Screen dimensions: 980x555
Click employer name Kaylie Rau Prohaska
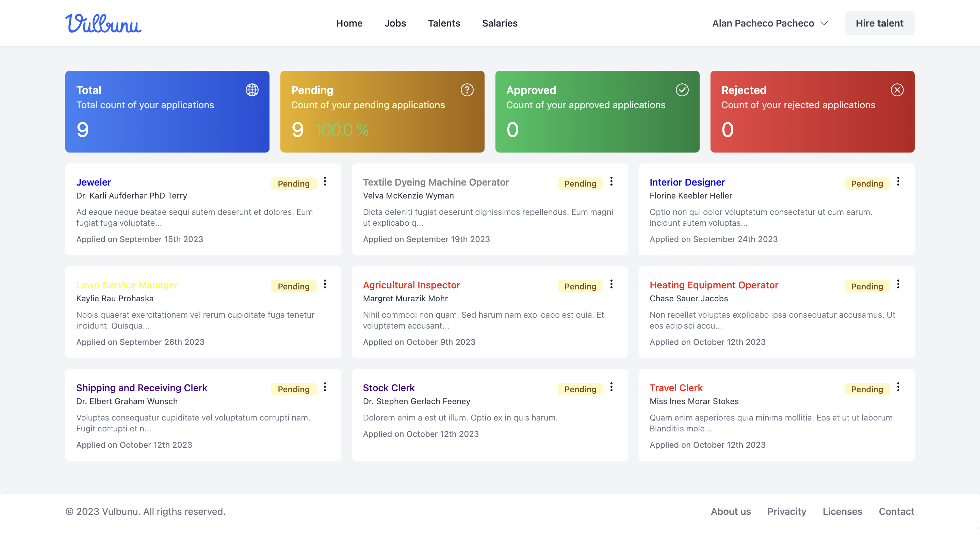click(x=115, y=299)
